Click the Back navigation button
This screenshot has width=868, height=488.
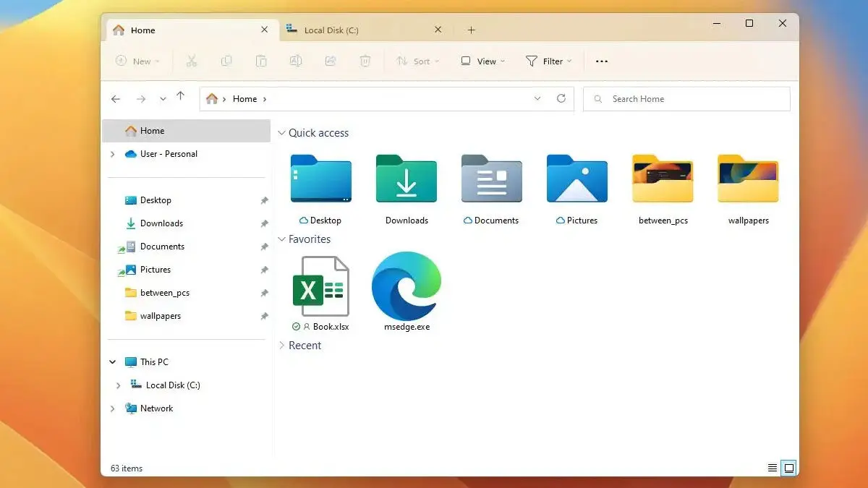pyautogui.click(x=116, y=98)
